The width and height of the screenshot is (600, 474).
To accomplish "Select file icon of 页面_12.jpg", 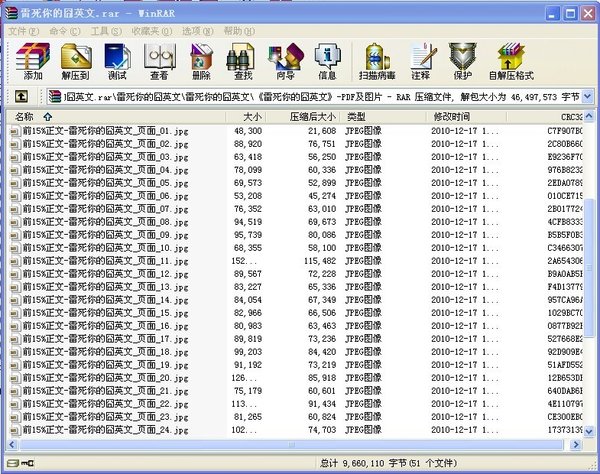I will click(x=15, y=275).
